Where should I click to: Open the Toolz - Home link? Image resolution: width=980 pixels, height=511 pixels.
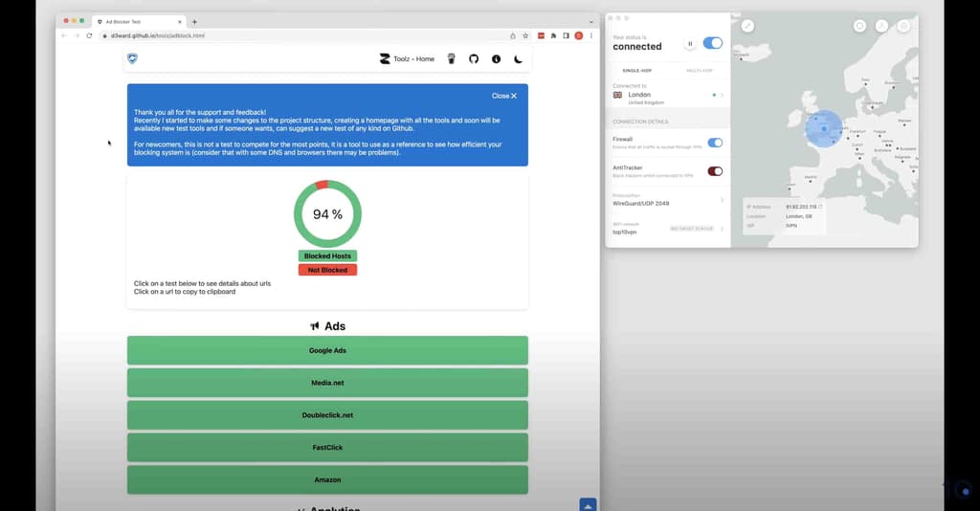pos(407,58)
